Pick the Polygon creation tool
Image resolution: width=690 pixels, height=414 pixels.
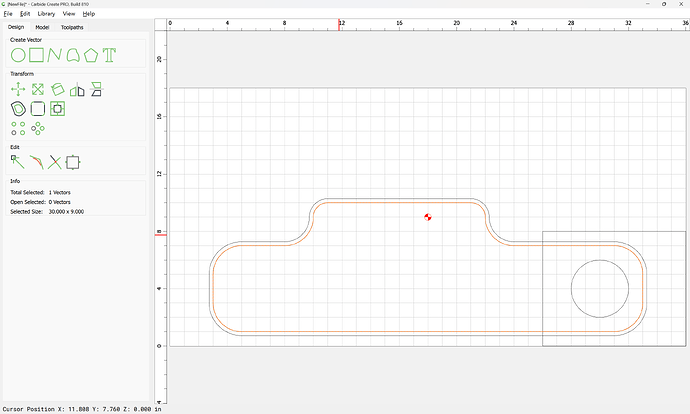click(x=91, y=55)
